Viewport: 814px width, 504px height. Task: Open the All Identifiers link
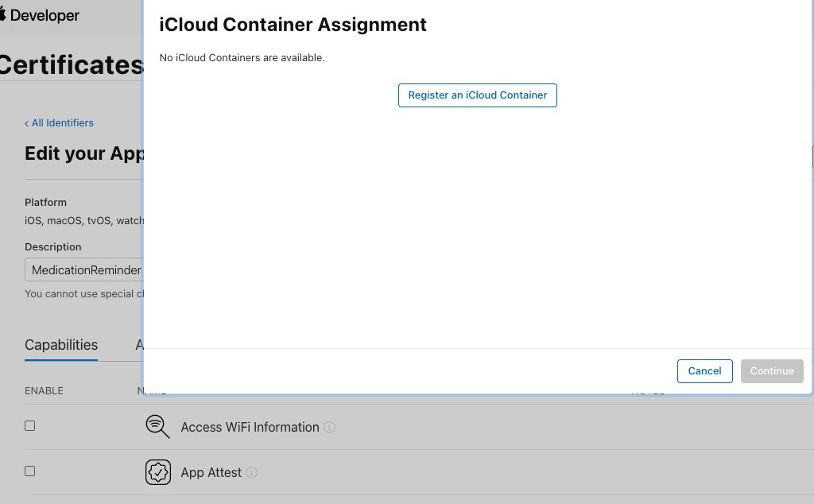point(64,122)
